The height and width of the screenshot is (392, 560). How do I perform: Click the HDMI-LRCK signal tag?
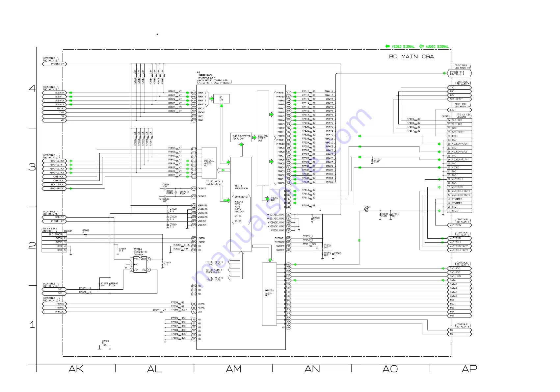[54, 185]
